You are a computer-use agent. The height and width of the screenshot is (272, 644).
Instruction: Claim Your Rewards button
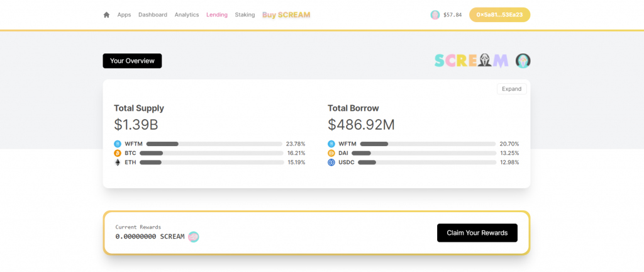(477, 233)
